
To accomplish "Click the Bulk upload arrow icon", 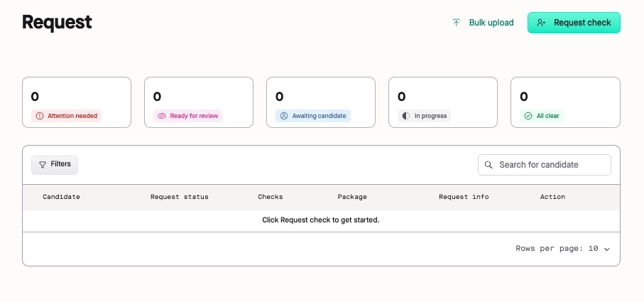I will (x=457, y=23).
